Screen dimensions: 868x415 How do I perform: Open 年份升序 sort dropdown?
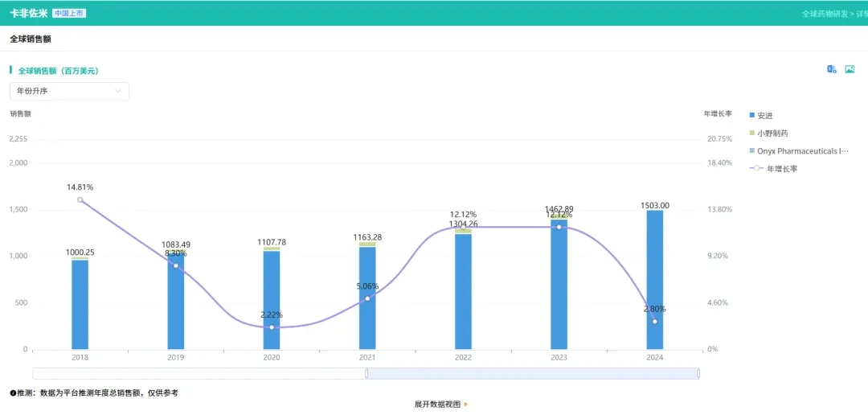tap(69, 92)
